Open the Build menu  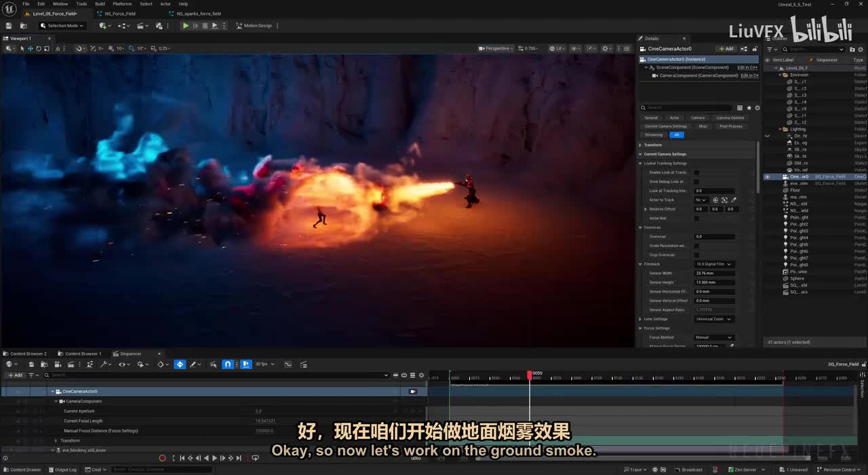(100, 4)
